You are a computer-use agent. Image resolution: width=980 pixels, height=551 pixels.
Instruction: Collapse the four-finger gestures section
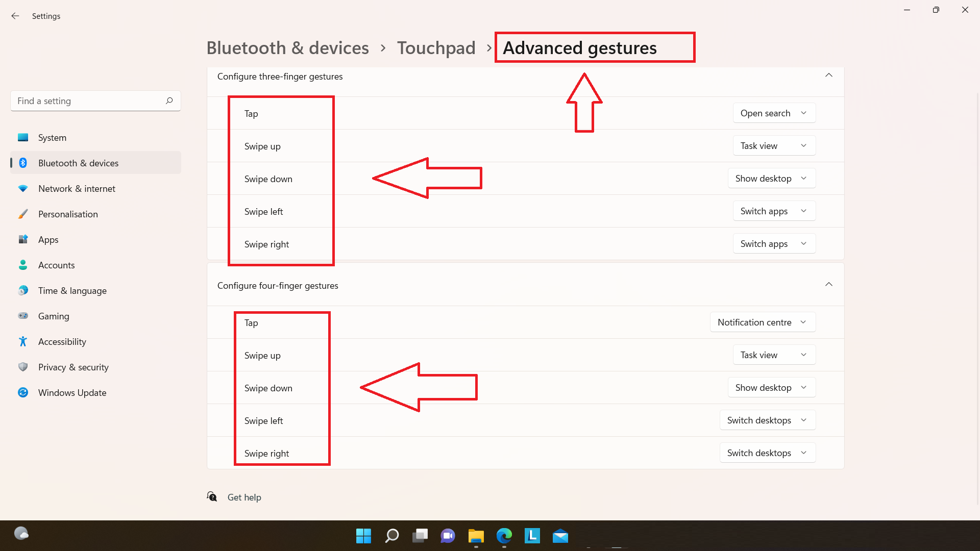tap(828, 285)
